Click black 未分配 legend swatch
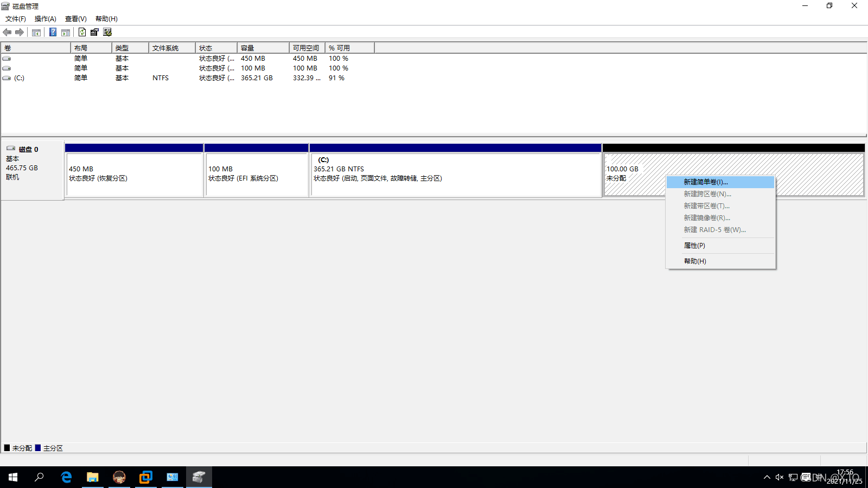 point(7,448)
